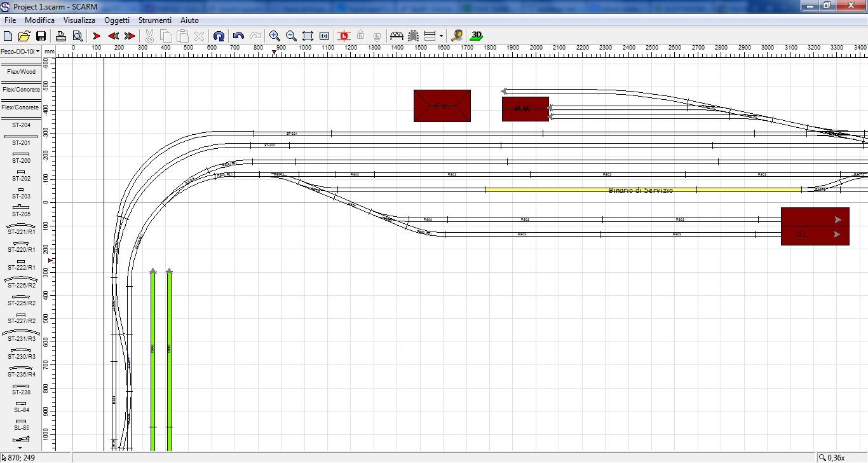Click the Cut scissors icon
This screenshot has width=868, height=463.
tap(150, 36)
